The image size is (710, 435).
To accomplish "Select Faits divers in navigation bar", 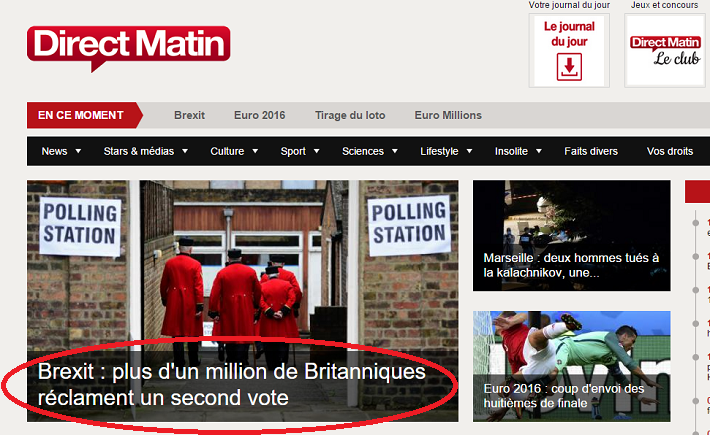I will pyautogui.click(x=591, y=151).
